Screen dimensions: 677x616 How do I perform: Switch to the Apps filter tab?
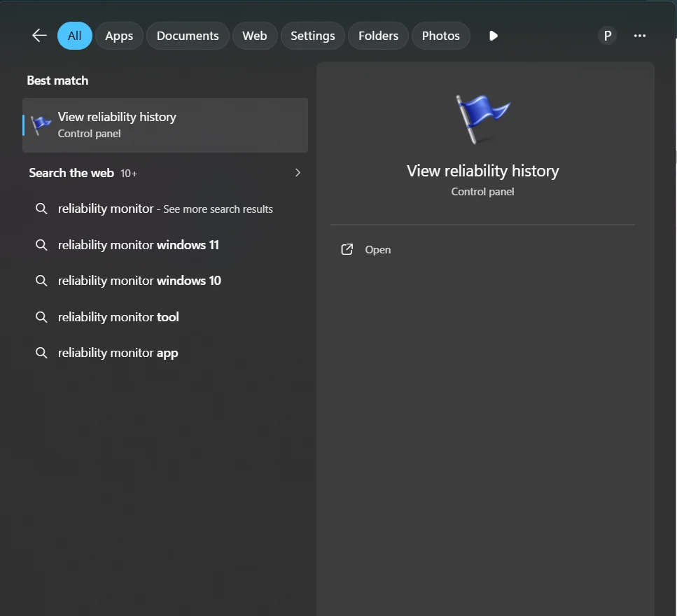pyautogui.click(x=119, y=36)
